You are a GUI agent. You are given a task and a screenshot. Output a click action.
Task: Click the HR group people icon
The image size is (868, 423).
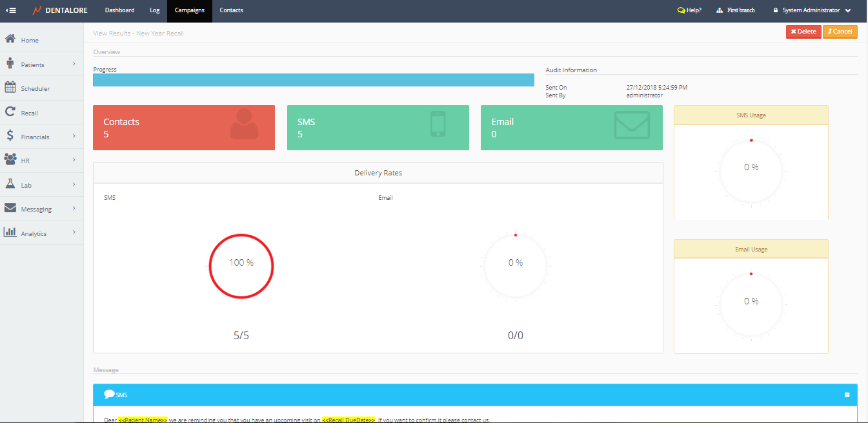pos(10,160)
